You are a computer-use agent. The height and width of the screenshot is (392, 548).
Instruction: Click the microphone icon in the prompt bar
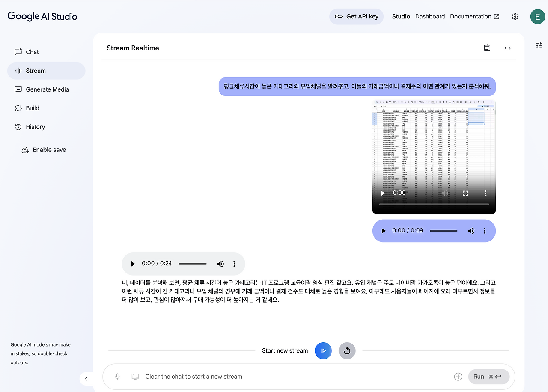pos(117,377)
